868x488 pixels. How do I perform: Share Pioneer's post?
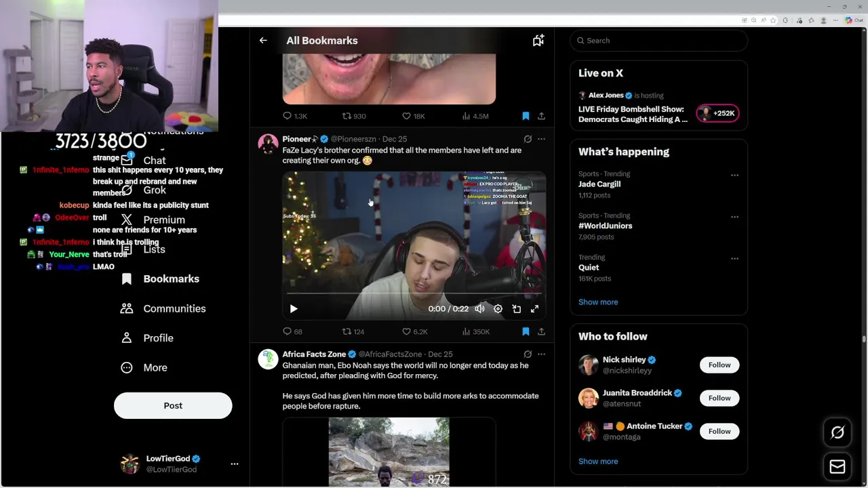click(x=541, y=331)
